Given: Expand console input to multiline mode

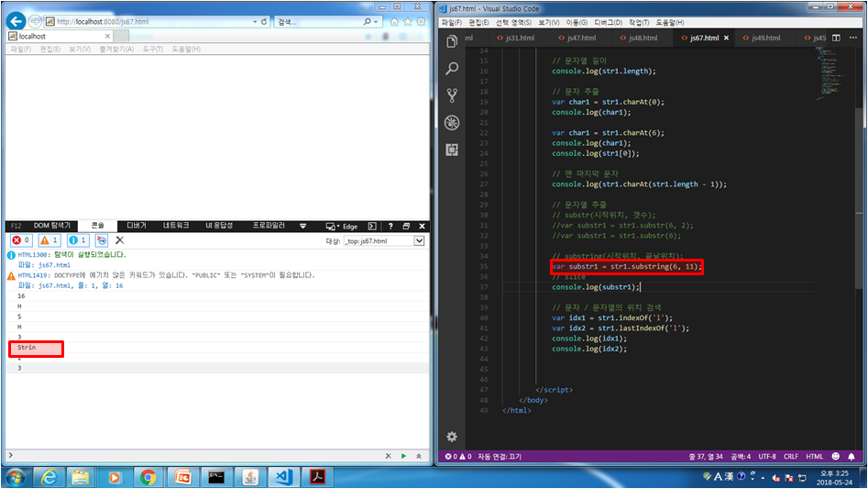Looking at the screenshot, I should click(x=419, y=456).
